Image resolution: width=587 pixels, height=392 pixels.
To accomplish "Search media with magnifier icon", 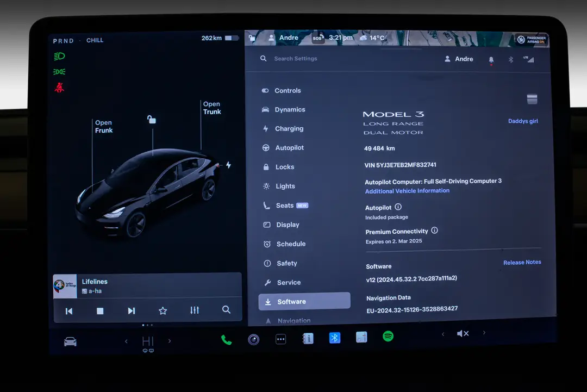I will [x=226, y=310].
